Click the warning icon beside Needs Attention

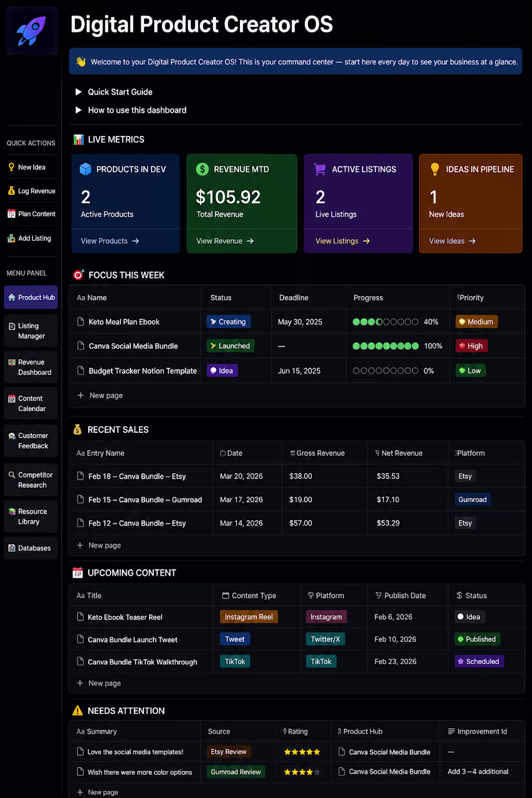[x=77, y=710]
